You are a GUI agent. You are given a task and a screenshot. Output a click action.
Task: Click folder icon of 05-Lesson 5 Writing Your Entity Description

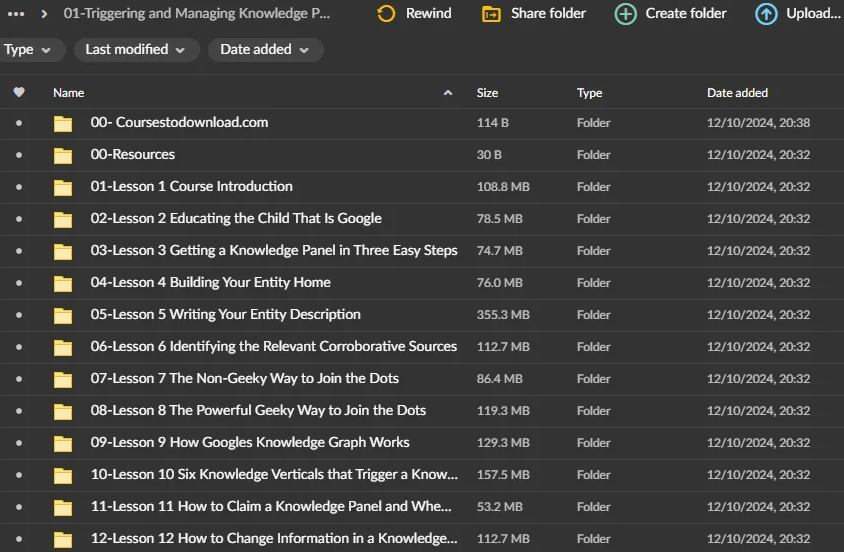[63, 315]
